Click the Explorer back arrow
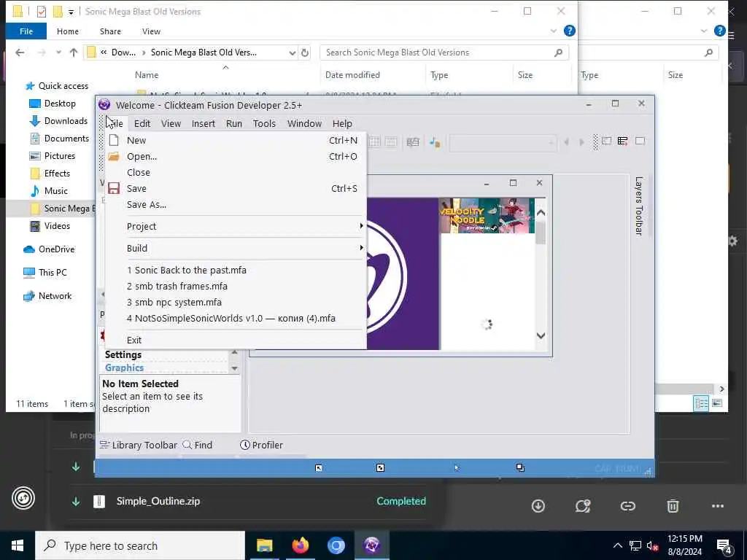Image resolution: width=747 pixels, height=560 pixels. point(20,52)
